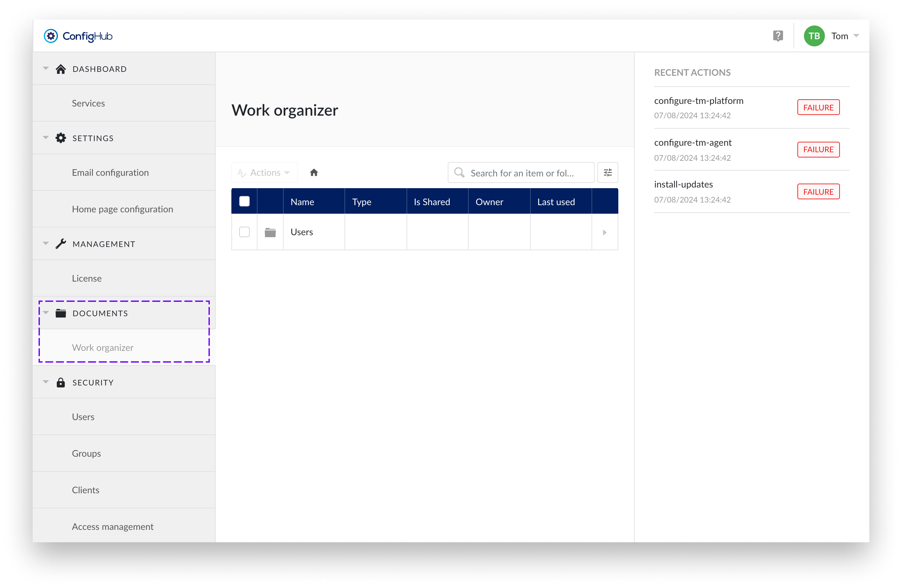Open the help question mark icon
This screenshot has height=588, width=902.
pyautogui.click(x=778, y=36)
